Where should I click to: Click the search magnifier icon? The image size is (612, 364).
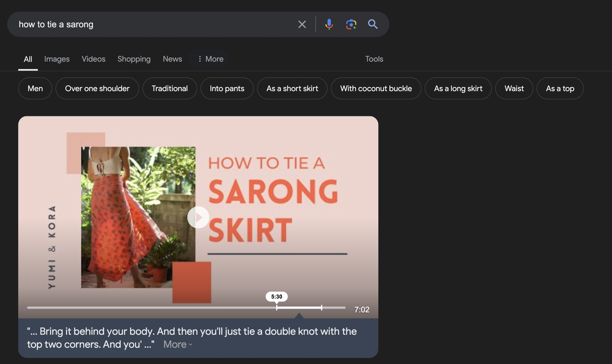373,24
